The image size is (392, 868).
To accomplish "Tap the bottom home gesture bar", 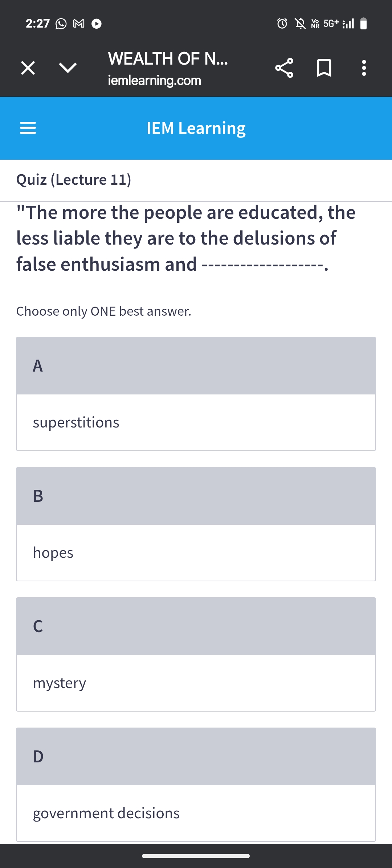I will 196,856.
